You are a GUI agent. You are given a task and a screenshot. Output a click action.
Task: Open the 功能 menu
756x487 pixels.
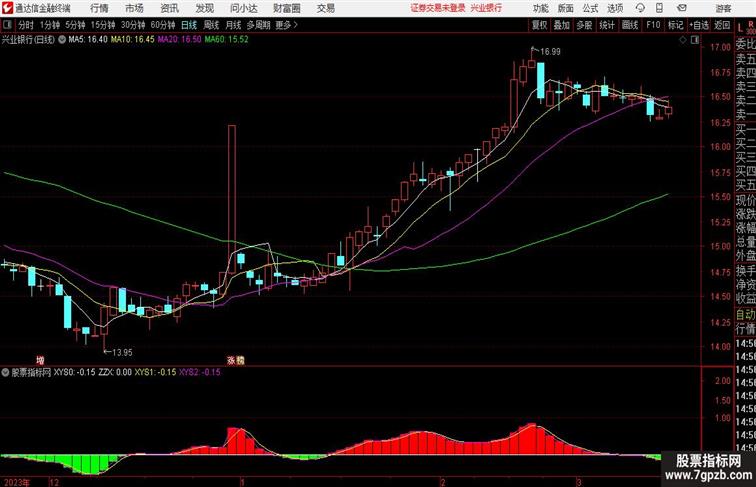[x=540, y=8]
